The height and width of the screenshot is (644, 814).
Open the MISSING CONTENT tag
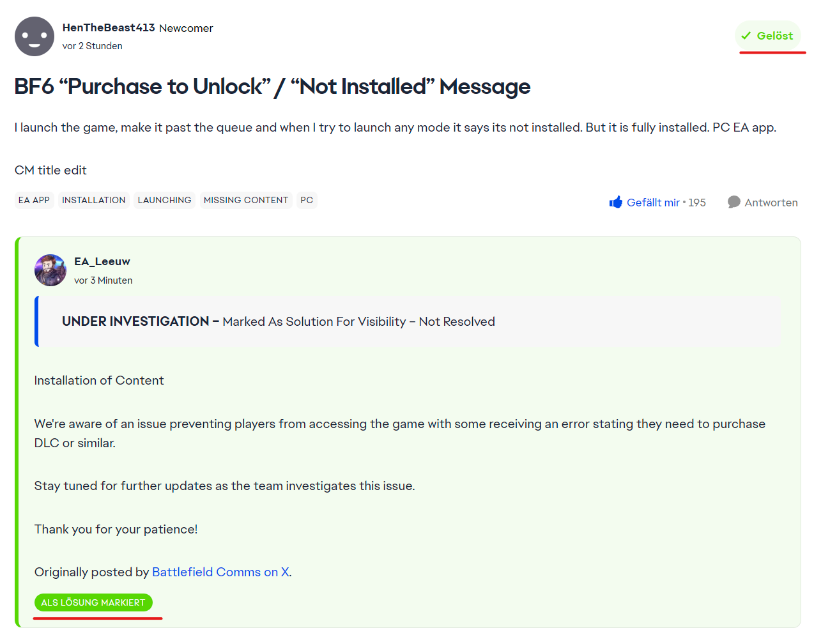(x=246, y=200)
